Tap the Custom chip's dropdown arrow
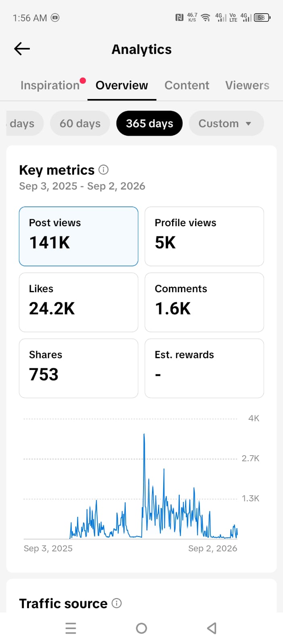The width and height of the screenshot is (283, 644). point(248,124)
